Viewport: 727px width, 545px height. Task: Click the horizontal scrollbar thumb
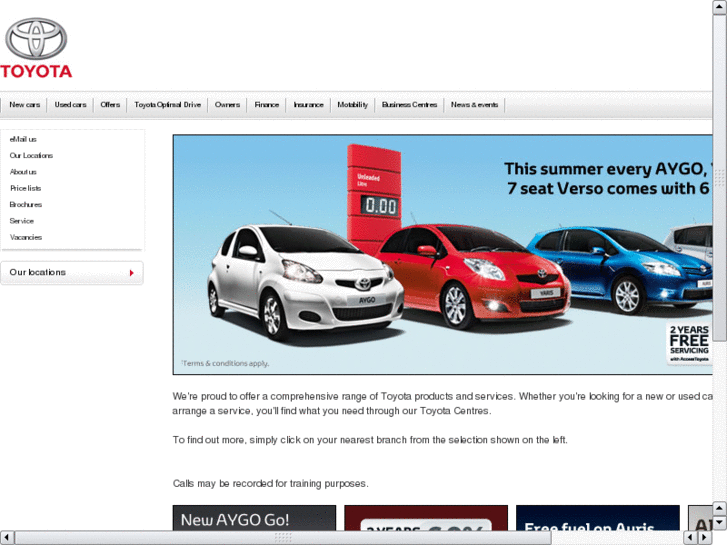tap(283, 538)
